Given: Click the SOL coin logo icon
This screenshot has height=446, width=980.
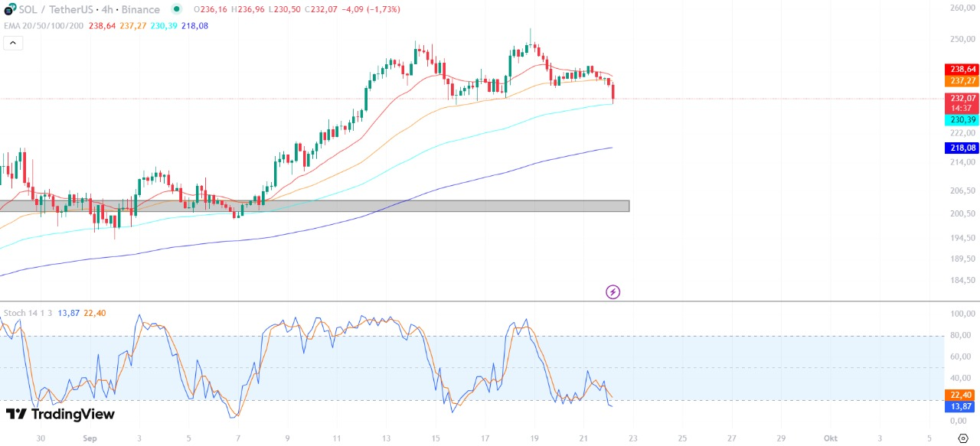Looking at the screenshot, I should pos(10,9).
